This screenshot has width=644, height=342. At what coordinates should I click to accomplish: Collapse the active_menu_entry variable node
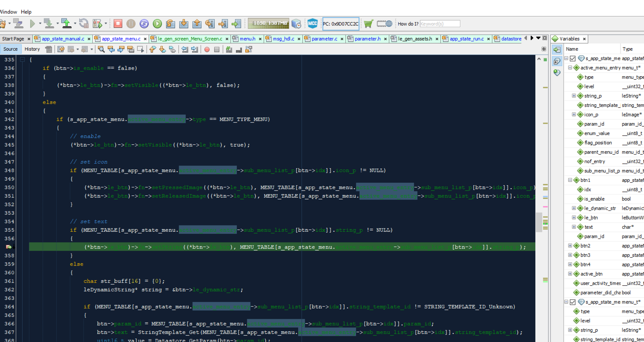pyautogui.click(x=570, y=68)
